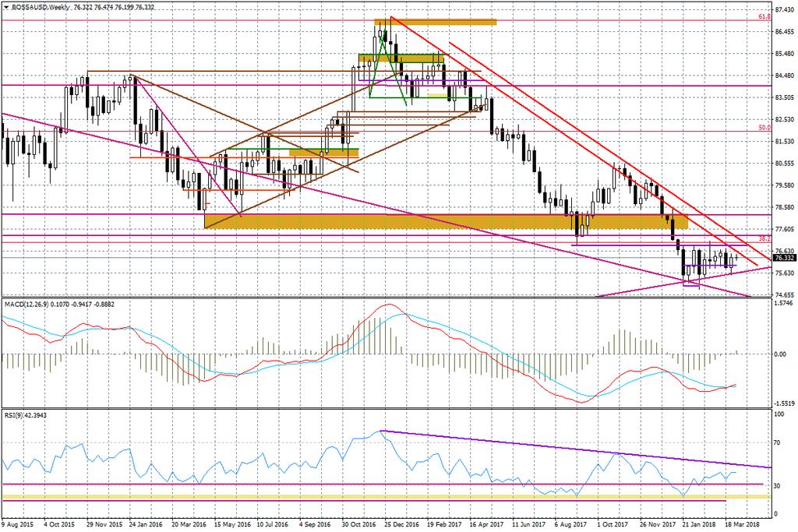Select the RSI(9) 42.3943 indicator label

26,415
